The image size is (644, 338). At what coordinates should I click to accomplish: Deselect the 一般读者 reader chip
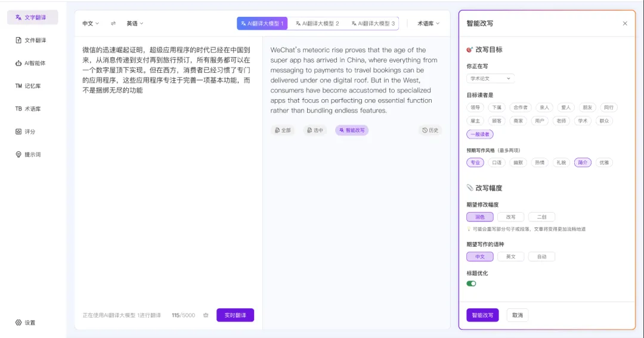pos(479,134)
